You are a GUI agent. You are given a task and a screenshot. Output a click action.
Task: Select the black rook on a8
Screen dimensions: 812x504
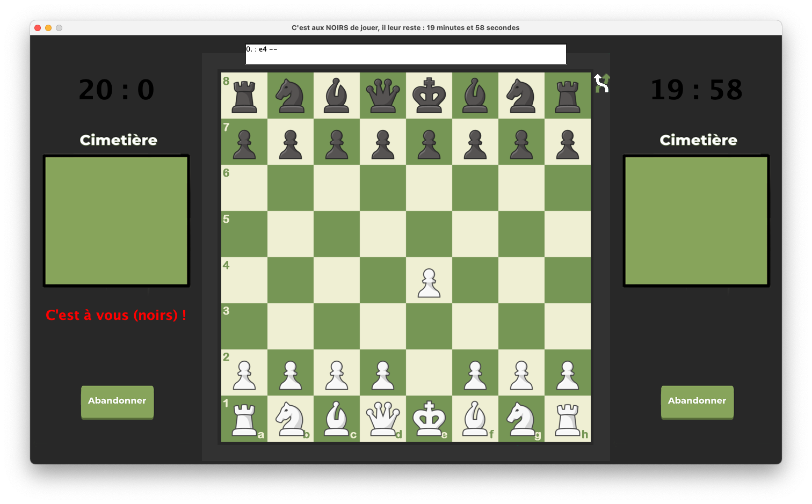pos(244,96)
